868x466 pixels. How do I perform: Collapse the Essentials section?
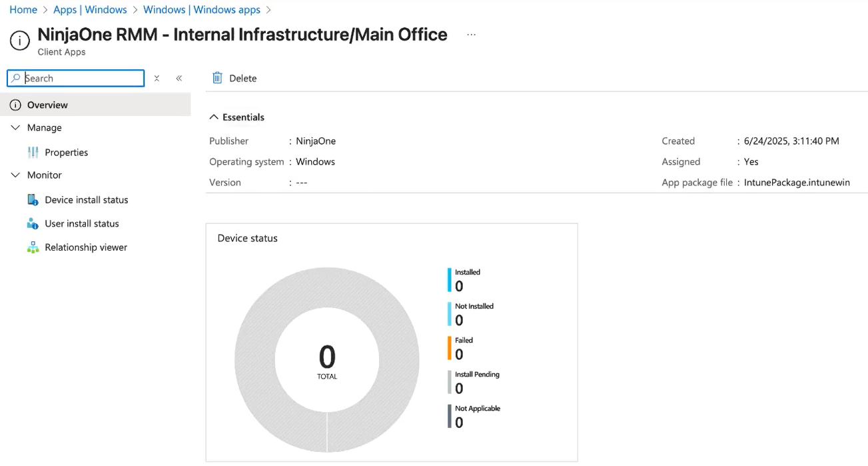(x=214, y=117)
